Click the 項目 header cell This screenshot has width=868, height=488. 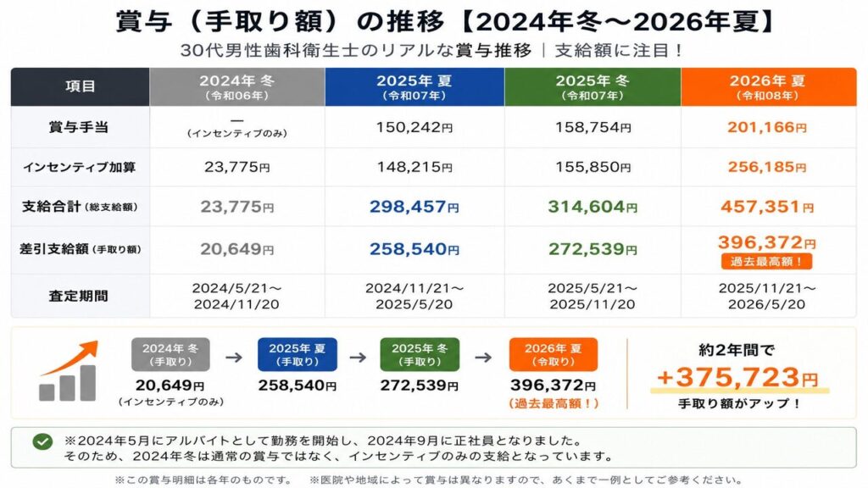pyautogui.click(x=81, y=87)
